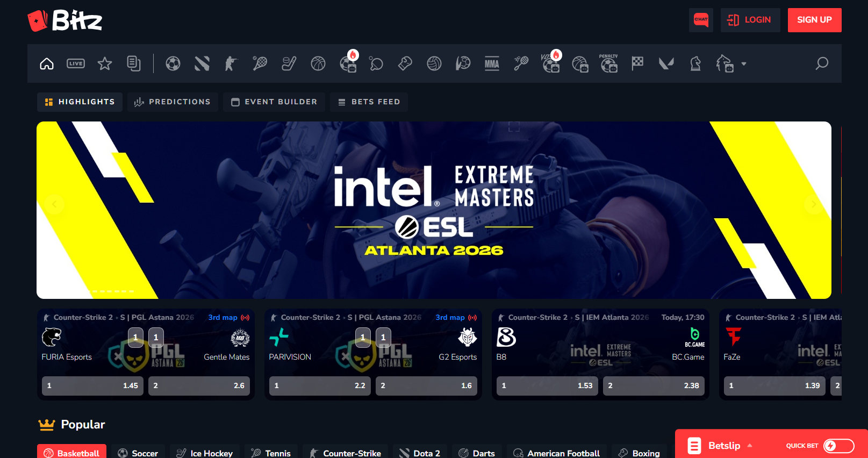Click the LOGIN button

pos(750,20)
